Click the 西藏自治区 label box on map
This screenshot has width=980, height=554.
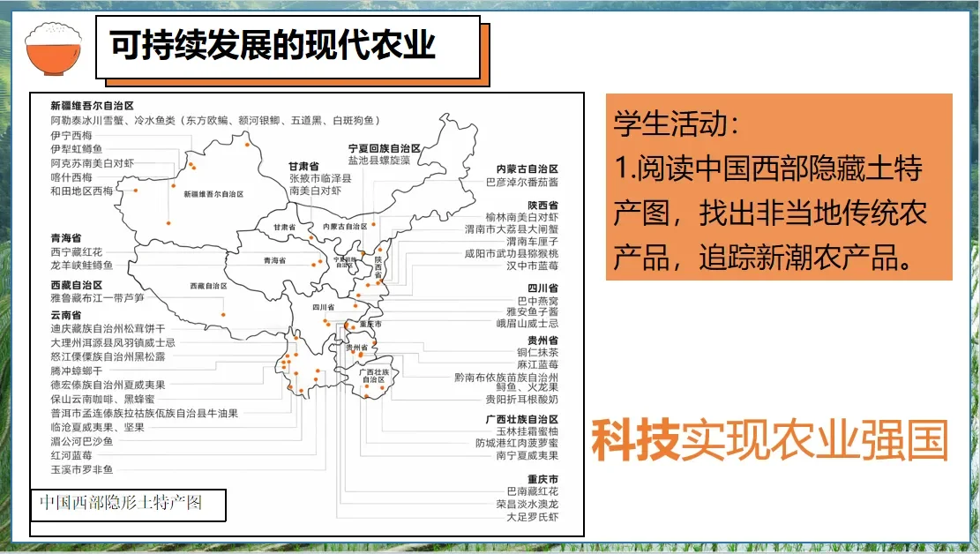[208, 288]
